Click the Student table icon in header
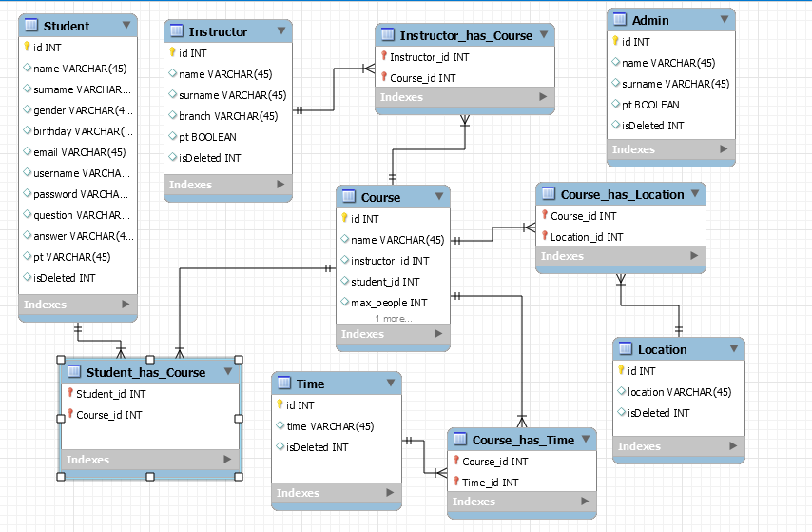This screenshot has width=812, height=532. point(30,26)
